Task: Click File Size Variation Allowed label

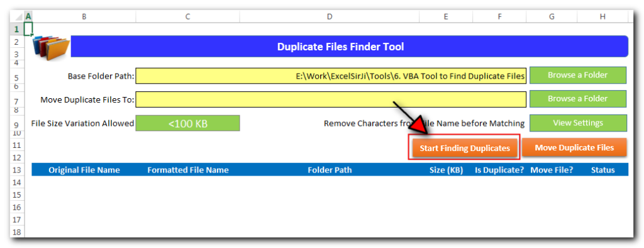Action: click(x=82, y=123)
